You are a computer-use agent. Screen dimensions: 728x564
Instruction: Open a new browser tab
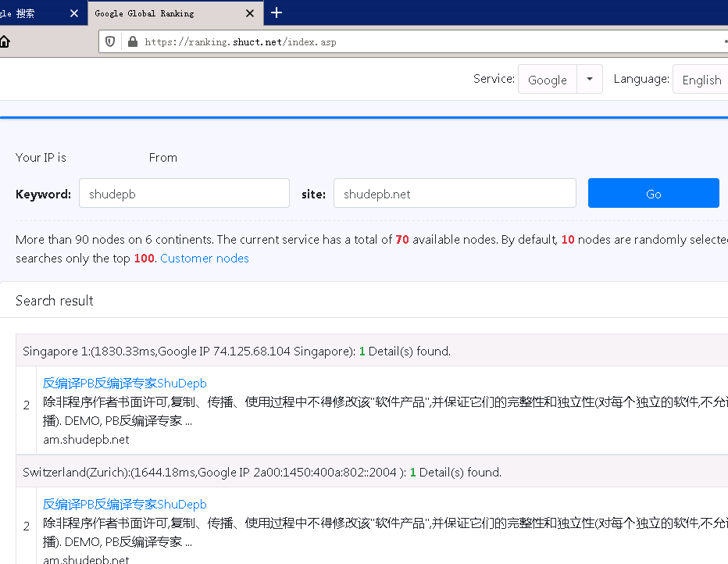click(x=277, y=12)
